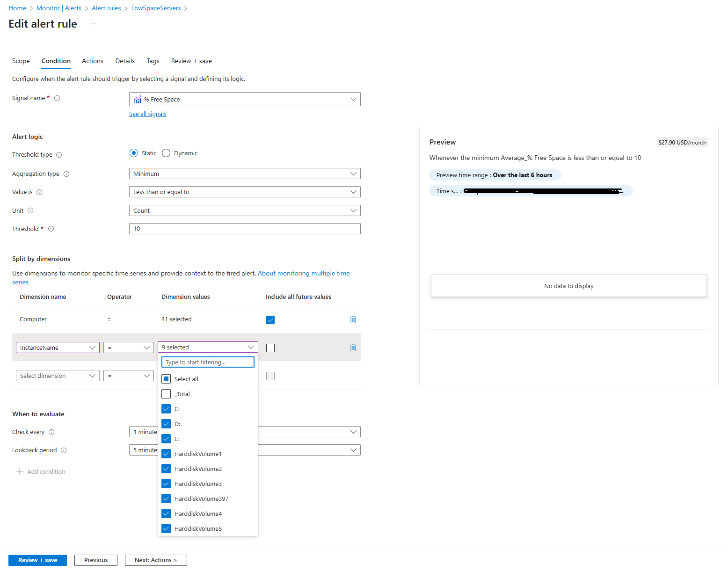
Task: Open the Aggregation type Minimum dropdown
Action: coord(245,174)
